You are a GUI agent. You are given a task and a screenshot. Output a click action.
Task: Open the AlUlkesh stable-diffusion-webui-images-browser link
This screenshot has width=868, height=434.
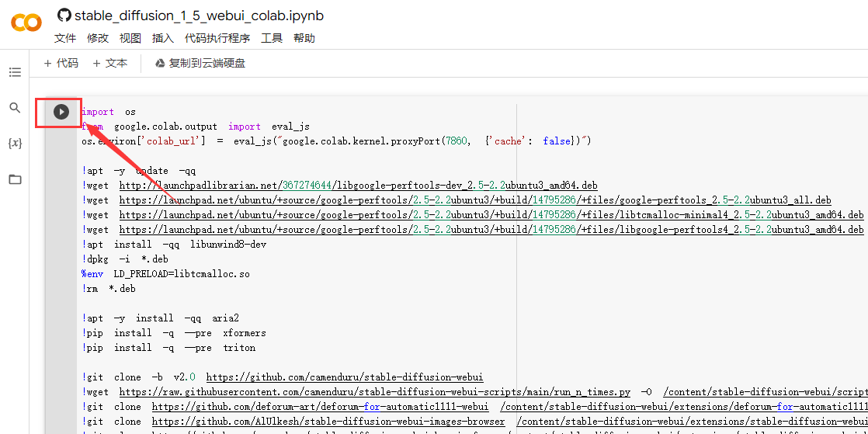328,422
